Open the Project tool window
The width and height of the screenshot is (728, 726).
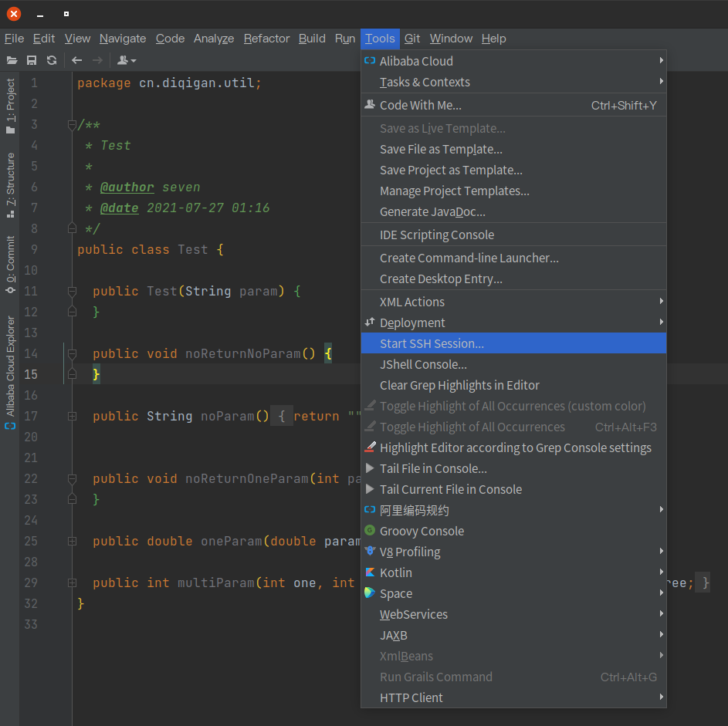point(10,106)
